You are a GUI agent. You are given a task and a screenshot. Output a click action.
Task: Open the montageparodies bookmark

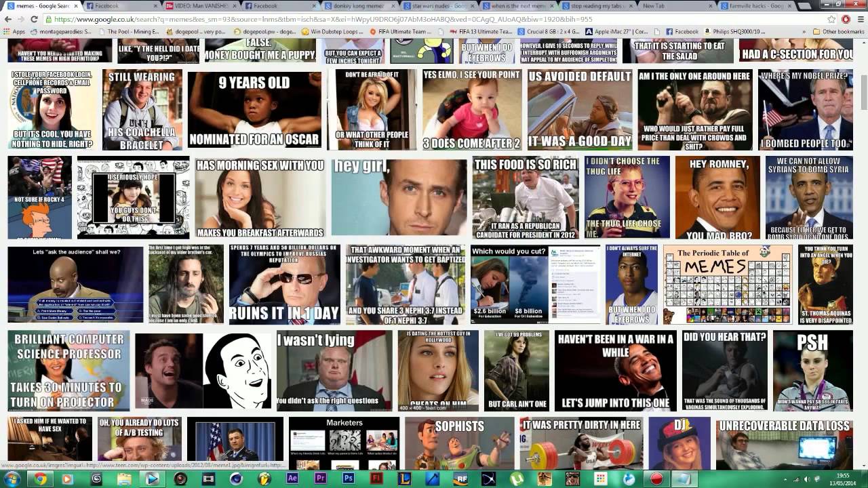[61, 31]
